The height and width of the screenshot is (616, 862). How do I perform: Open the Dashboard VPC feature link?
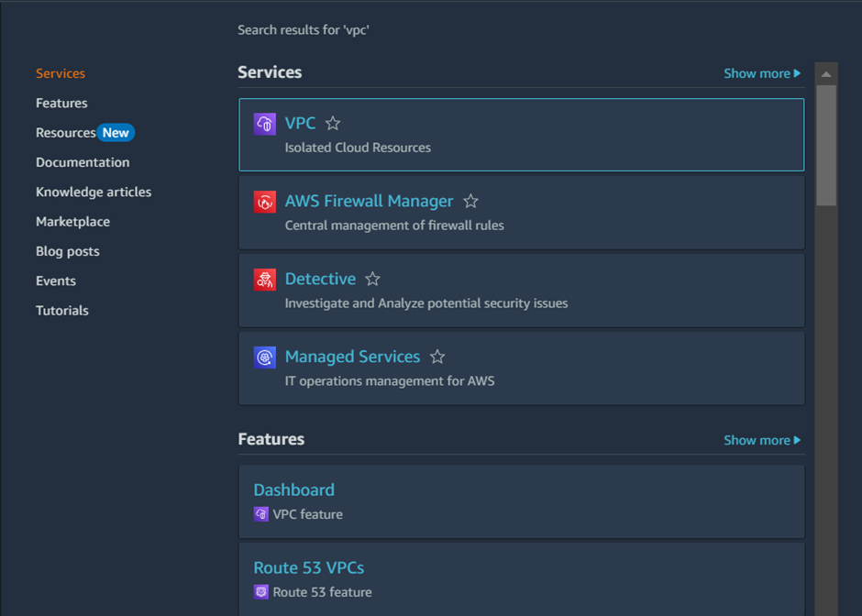(294, 489)
